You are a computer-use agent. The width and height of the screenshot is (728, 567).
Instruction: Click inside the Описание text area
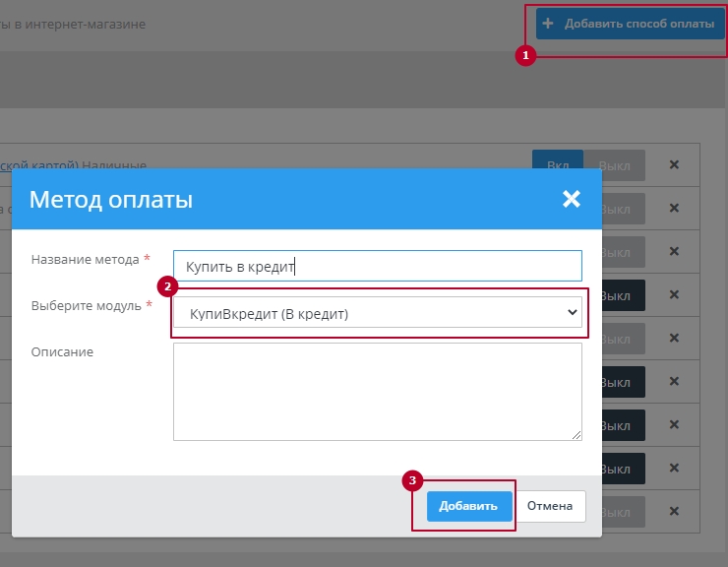(377, 391)
